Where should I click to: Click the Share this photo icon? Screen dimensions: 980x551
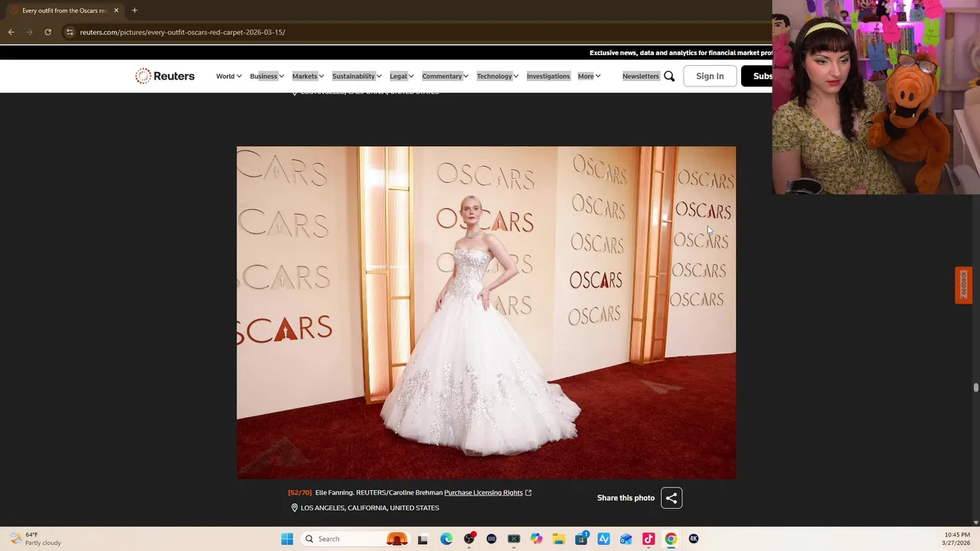671,498
